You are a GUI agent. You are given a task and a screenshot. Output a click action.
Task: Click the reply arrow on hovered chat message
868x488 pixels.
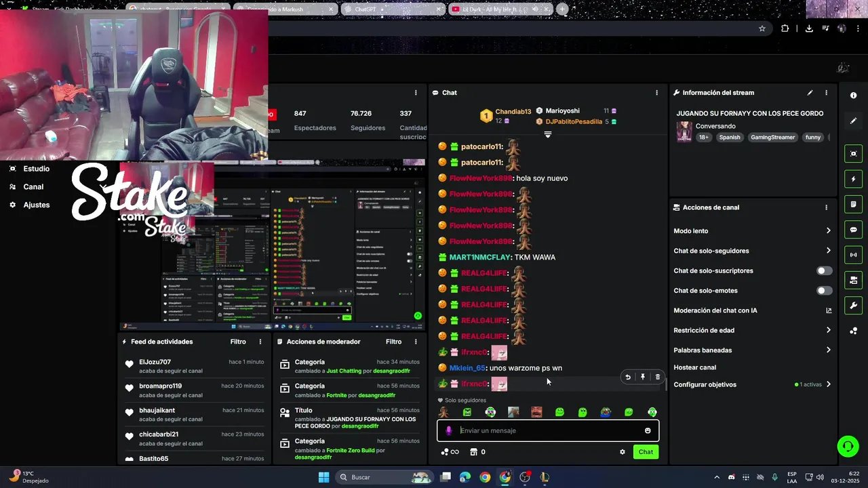(x=628, y=377)
